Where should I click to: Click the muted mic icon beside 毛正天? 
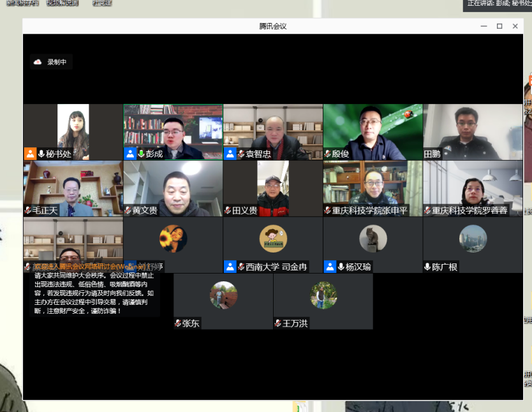click(x=28, y=210)
